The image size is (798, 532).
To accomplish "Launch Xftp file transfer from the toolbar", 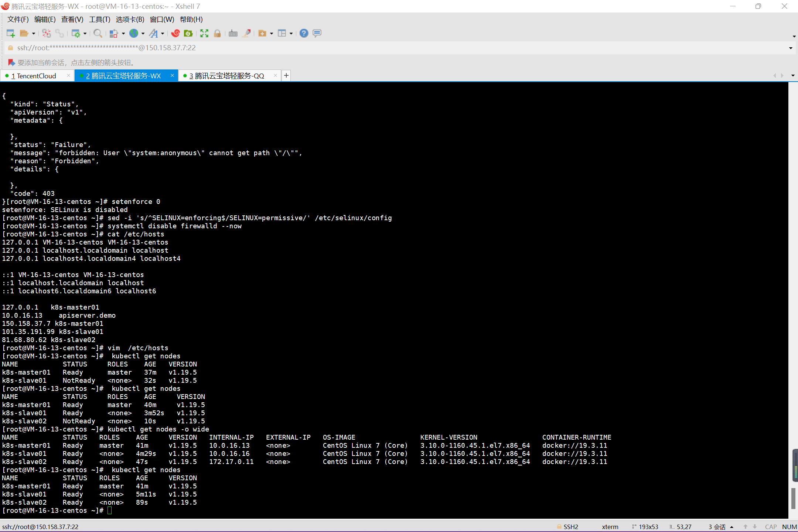I will (189, 33).
